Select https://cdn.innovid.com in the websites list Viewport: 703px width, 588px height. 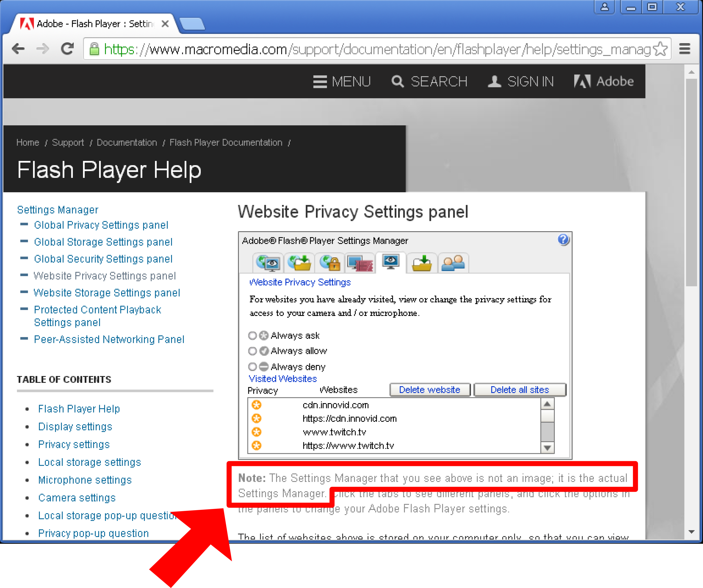pos(350,418)
